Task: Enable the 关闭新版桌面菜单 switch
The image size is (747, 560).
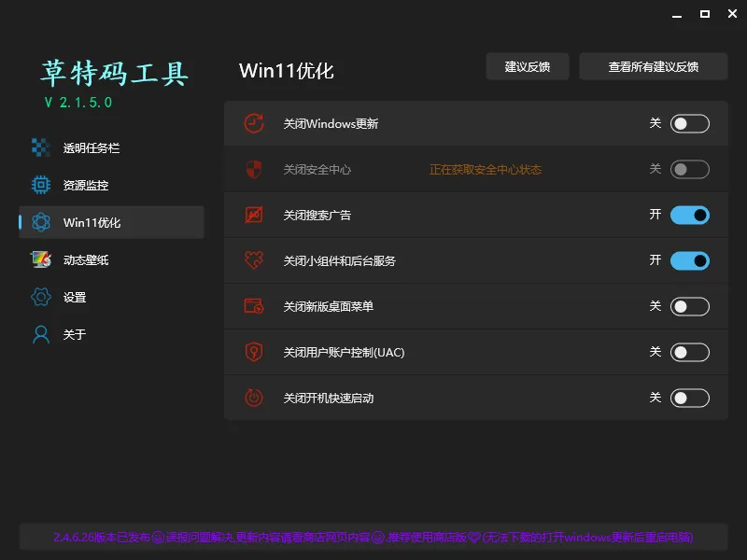Action: point(690,307)
